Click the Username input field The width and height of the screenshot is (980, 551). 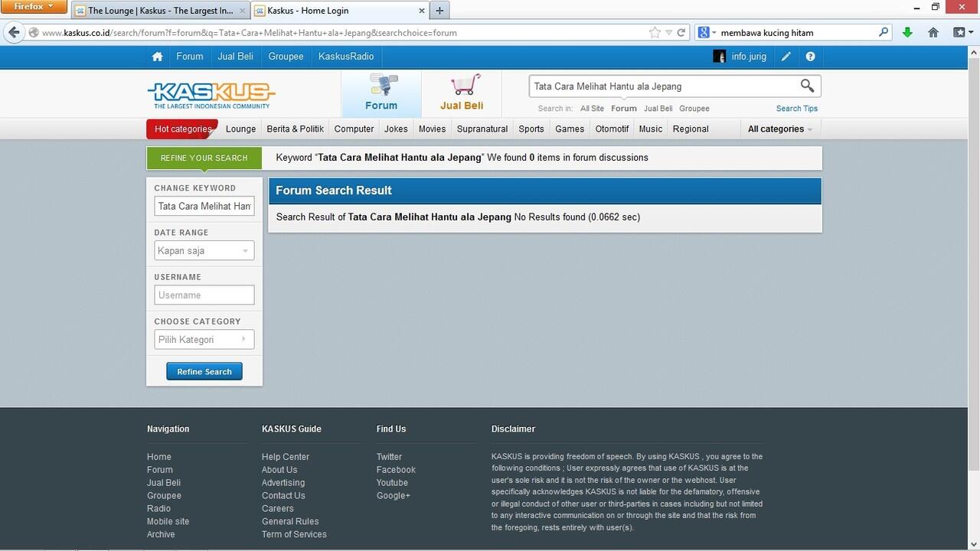[x=204, y=295]
